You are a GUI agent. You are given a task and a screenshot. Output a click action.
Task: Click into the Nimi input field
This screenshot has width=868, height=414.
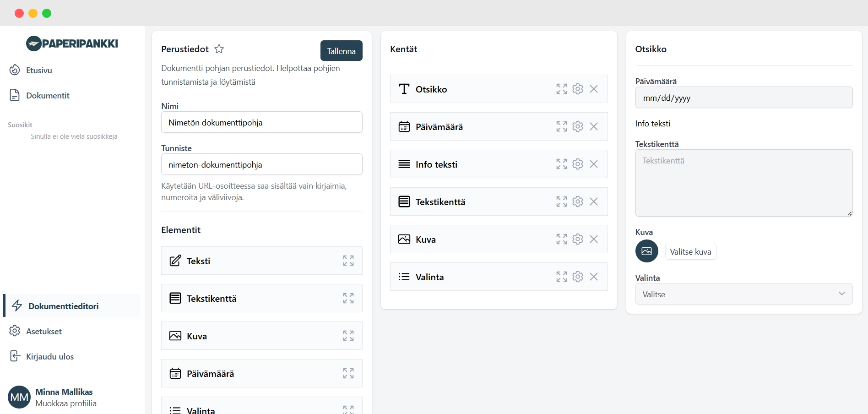(261, 122)
